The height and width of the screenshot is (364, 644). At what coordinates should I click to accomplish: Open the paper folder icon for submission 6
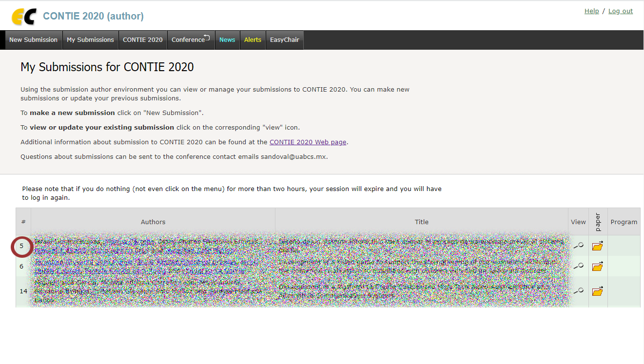click(598, 266)
